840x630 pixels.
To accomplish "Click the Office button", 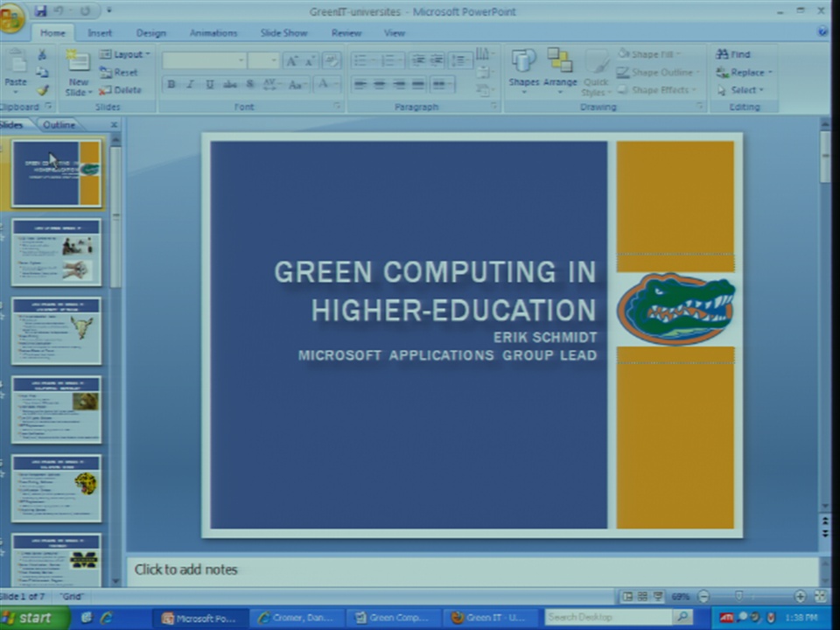I will (11, 17).
